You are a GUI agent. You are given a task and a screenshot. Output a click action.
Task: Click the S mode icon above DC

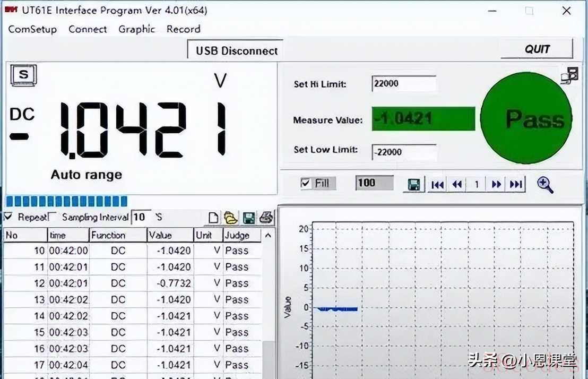point(24,75)
